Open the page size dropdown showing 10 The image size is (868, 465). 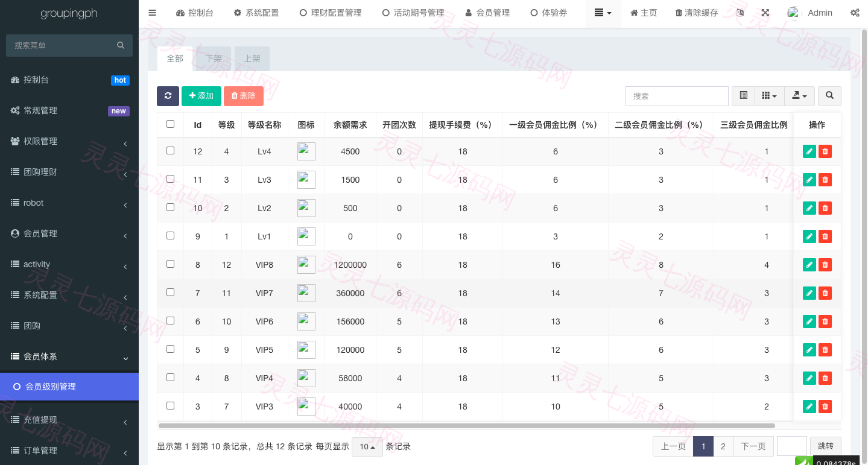pos(367,447)
